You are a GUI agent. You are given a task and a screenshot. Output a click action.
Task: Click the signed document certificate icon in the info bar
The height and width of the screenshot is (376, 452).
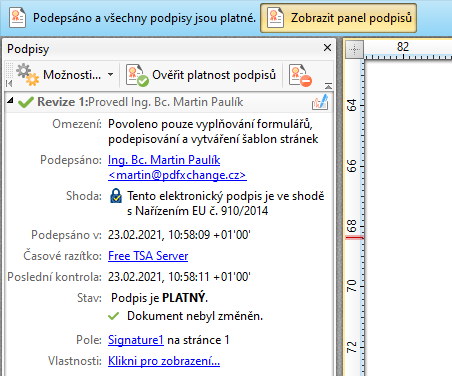(17, 18)
